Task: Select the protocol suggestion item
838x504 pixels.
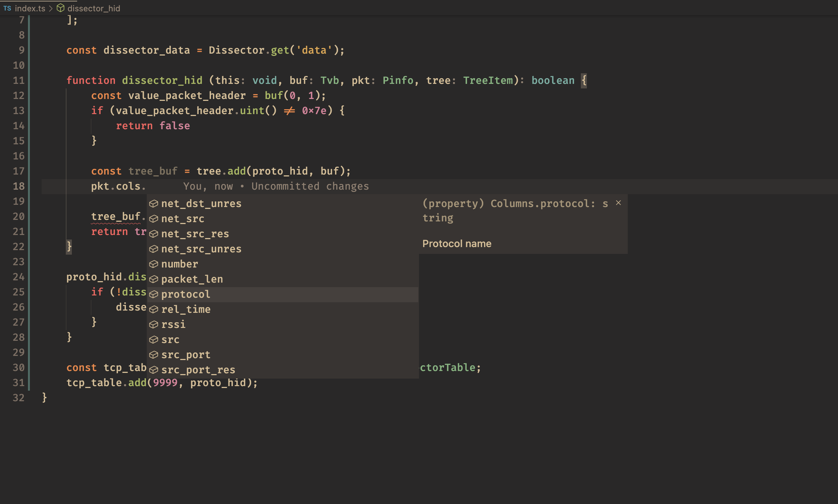Action: coord(185,294)
